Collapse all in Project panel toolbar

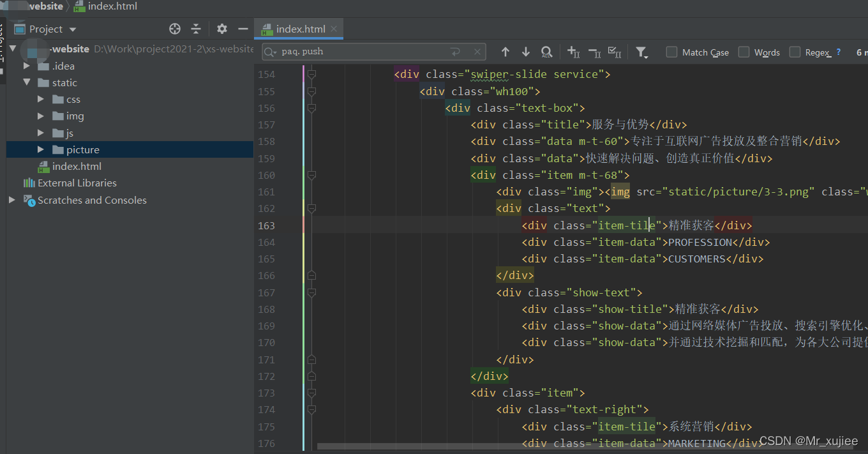pyautogui.click(x=196, y=29)
